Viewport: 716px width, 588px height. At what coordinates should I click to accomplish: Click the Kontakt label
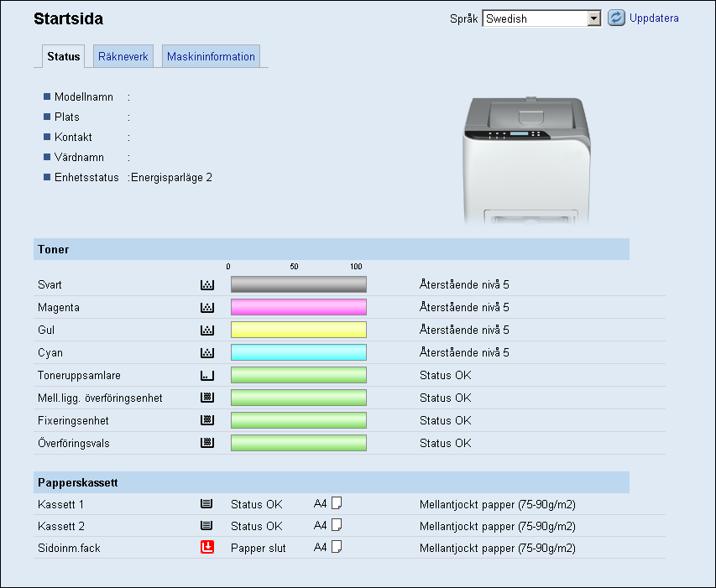(x=73, y=137)
